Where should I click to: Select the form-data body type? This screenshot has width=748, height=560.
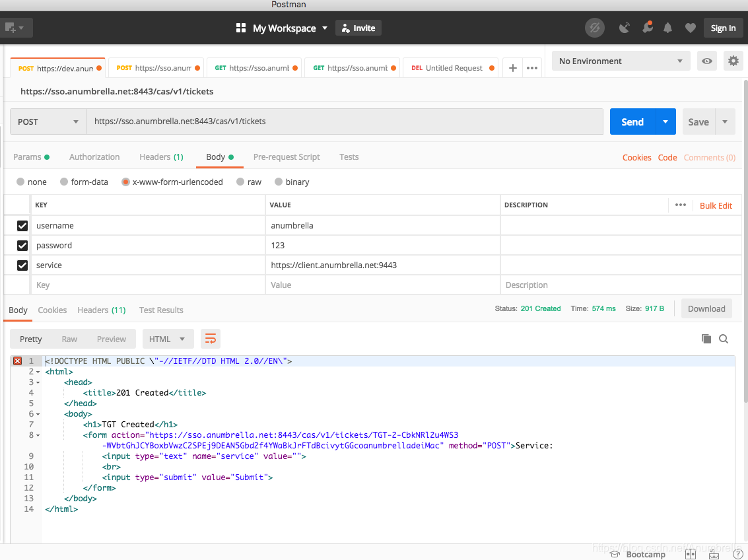64,182
